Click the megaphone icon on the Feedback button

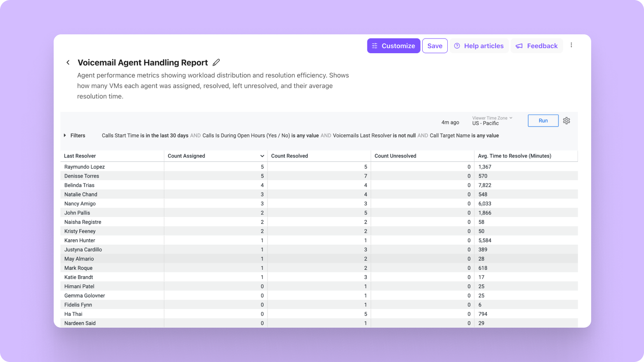click(519, 46)
